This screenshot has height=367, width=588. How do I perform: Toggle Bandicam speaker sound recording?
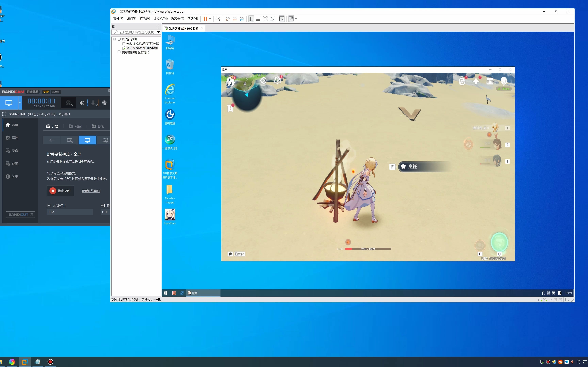82,103
